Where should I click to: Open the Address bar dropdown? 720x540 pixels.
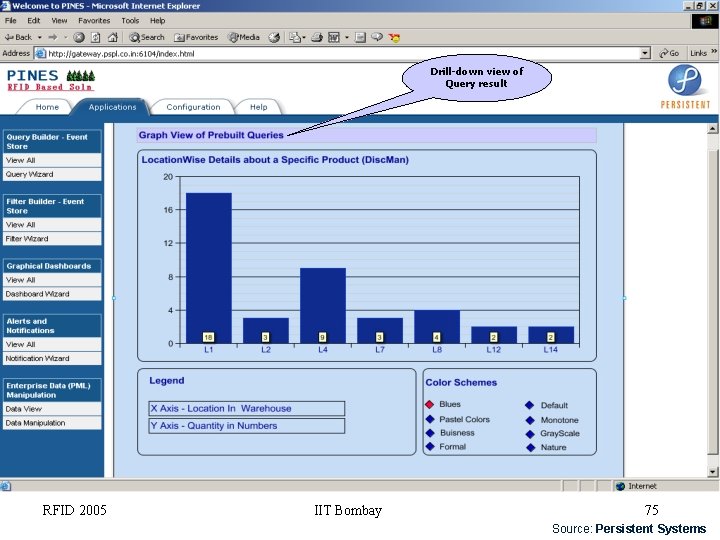645,53
